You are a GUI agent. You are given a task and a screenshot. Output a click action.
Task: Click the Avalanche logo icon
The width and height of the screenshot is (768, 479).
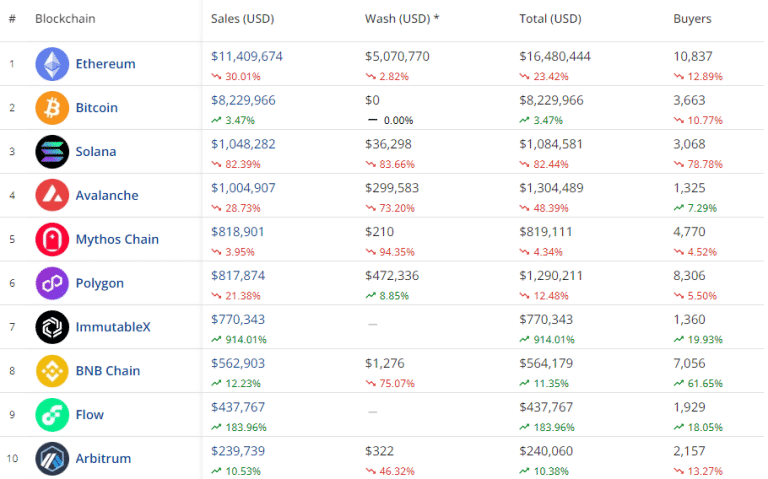[x=52, y=195]
